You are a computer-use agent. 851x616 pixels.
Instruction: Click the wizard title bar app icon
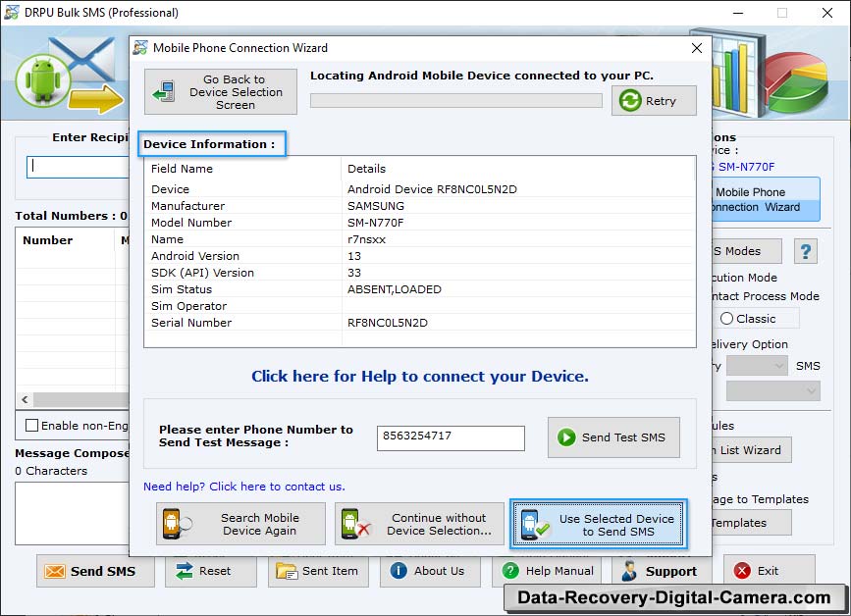coord(140,48)
